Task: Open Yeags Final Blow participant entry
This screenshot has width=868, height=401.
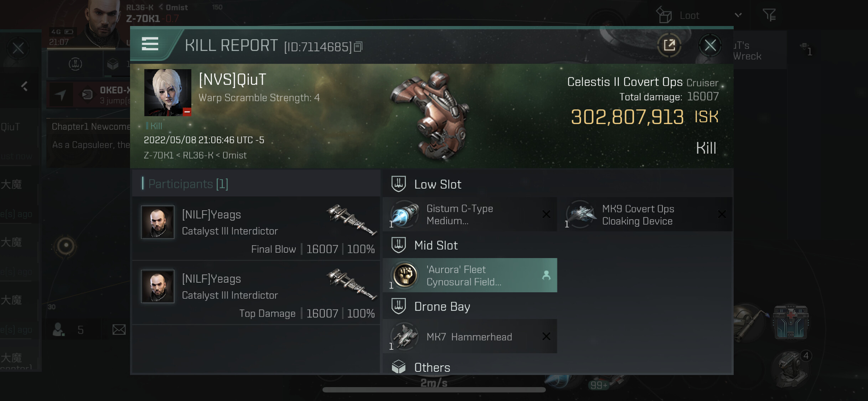Action: [256, 228]
